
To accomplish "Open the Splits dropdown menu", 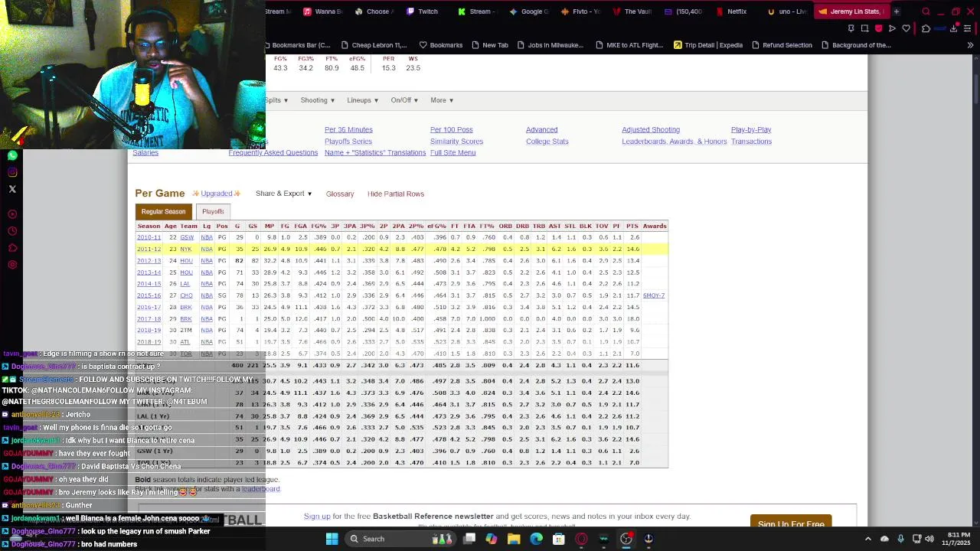I will pyautogui.click(x=276, y=100).
